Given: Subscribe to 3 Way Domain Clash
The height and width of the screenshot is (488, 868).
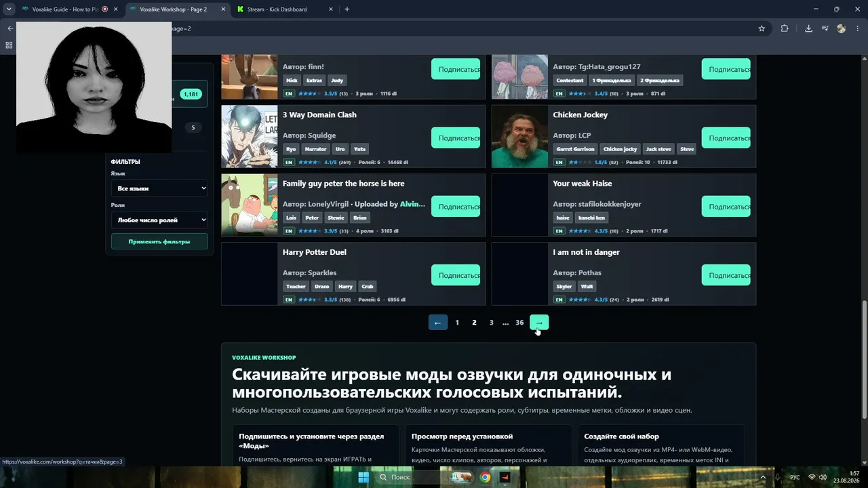Looking at the screenshot, I should 456,138.
